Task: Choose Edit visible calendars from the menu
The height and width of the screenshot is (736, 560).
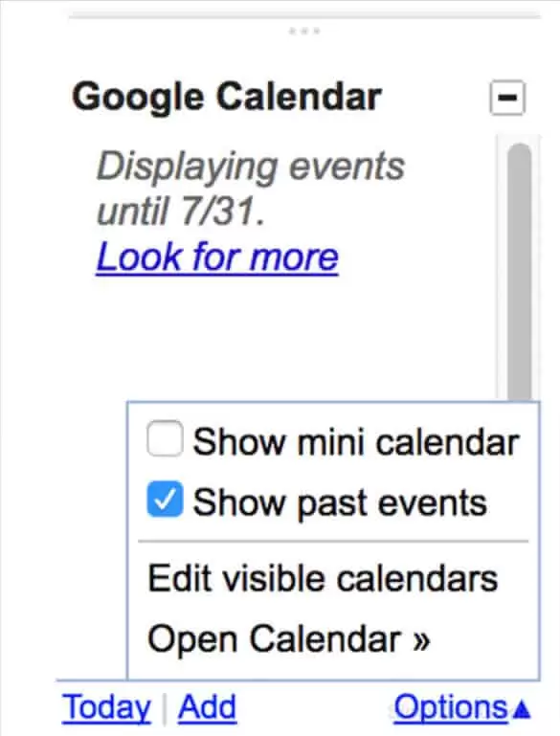Action: pos(323,578)
